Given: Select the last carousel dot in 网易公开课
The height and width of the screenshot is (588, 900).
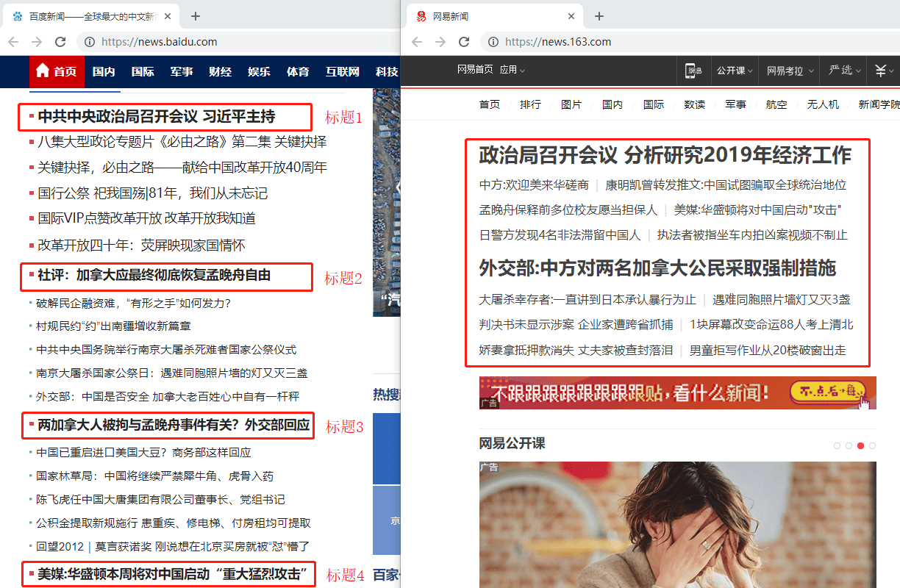Looking at the screenshot, I should pos(872,445).
